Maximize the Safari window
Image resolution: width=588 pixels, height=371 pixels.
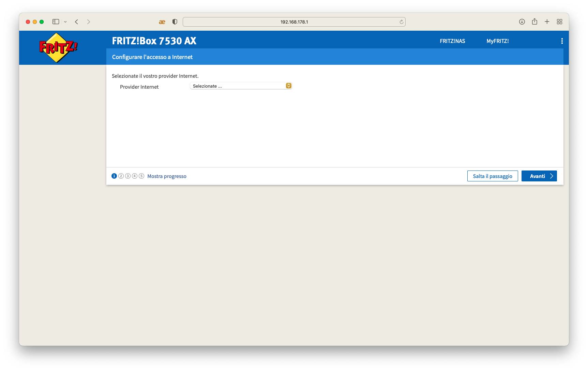point(42,22)
